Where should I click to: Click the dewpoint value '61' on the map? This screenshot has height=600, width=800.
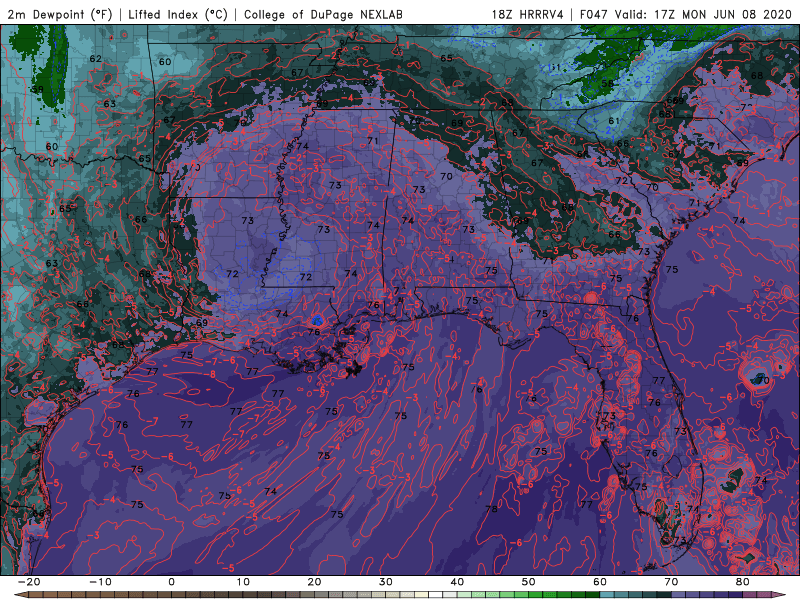pos(614,121)
